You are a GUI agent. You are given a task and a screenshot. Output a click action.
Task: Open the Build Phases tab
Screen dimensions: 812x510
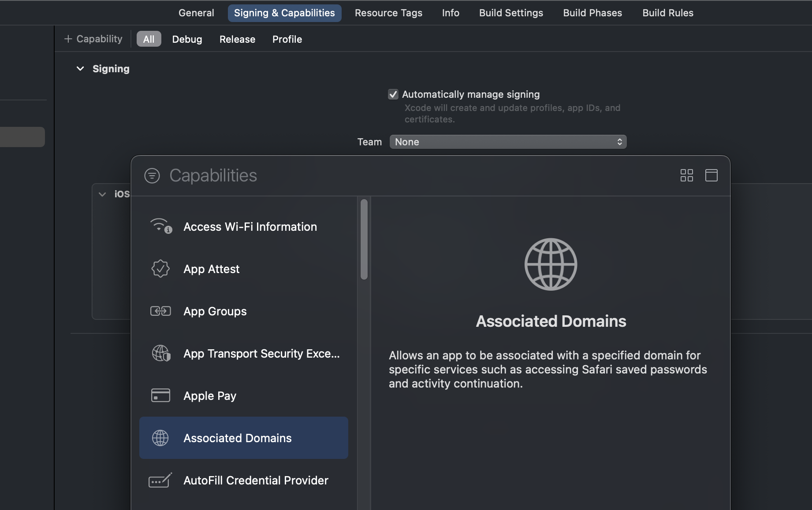click(592, 13)
